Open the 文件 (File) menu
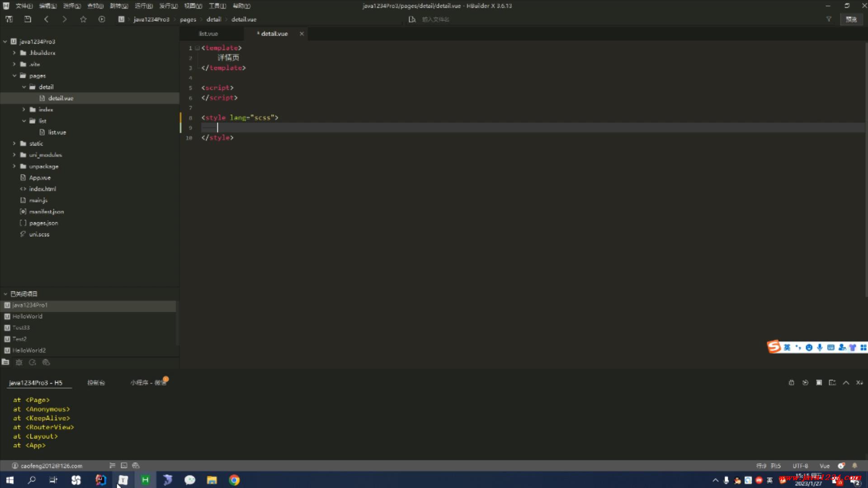Image resolution: width=868 pixels, height=488 pixels. [24, 6]
